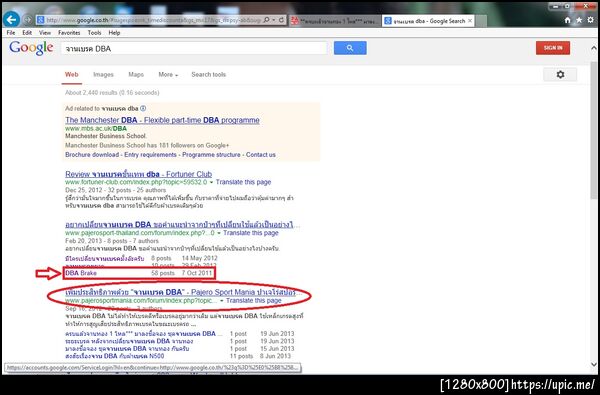
Task: Open the Google search settings gear
Action: coord(560,75)
